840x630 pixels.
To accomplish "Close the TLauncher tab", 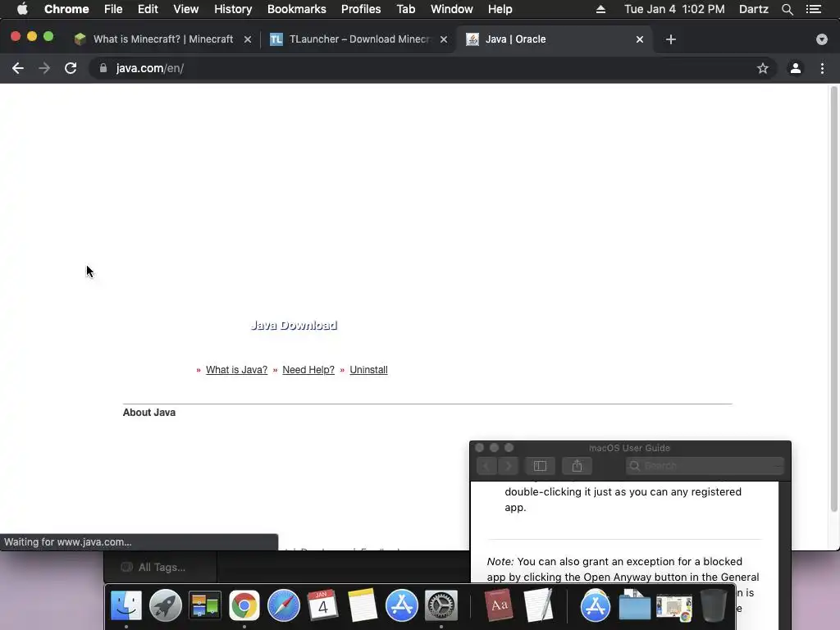I will click(x=444, y=39).
